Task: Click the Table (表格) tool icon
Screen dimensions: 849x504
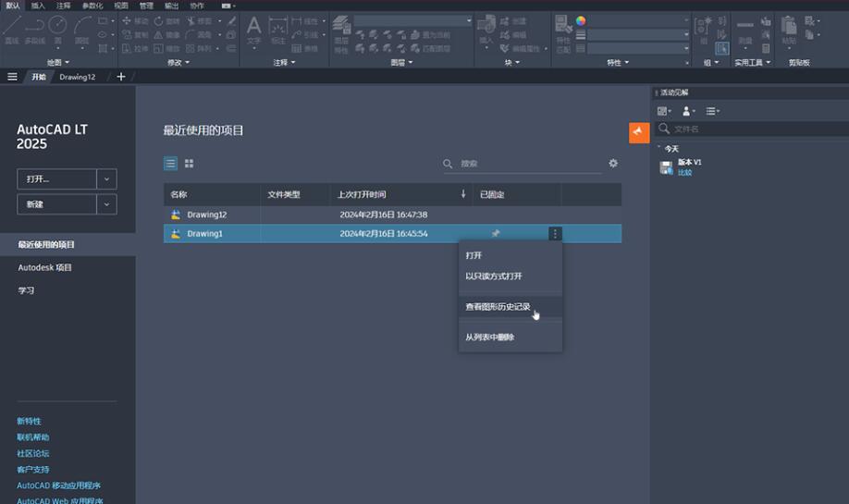Action: coord(297,49)
